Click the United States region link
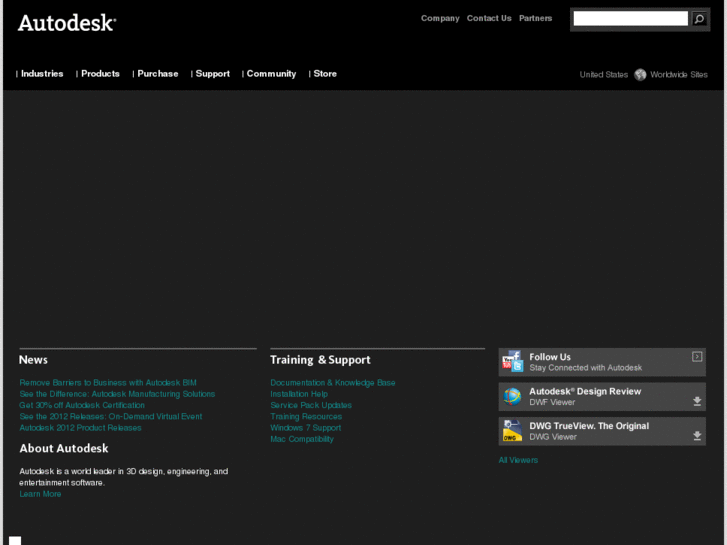The width and height of the screenshot is (727, 545). tap(604, 75)
